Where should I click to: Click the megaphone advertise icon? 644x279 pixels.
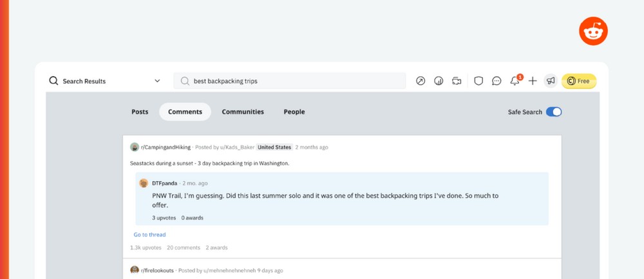[x=551, y=81]
